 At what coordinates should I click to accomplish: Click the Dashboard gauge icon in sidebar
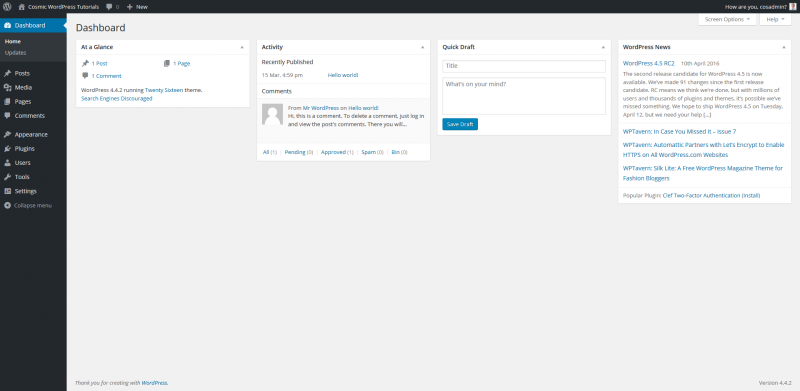point(8,26)
